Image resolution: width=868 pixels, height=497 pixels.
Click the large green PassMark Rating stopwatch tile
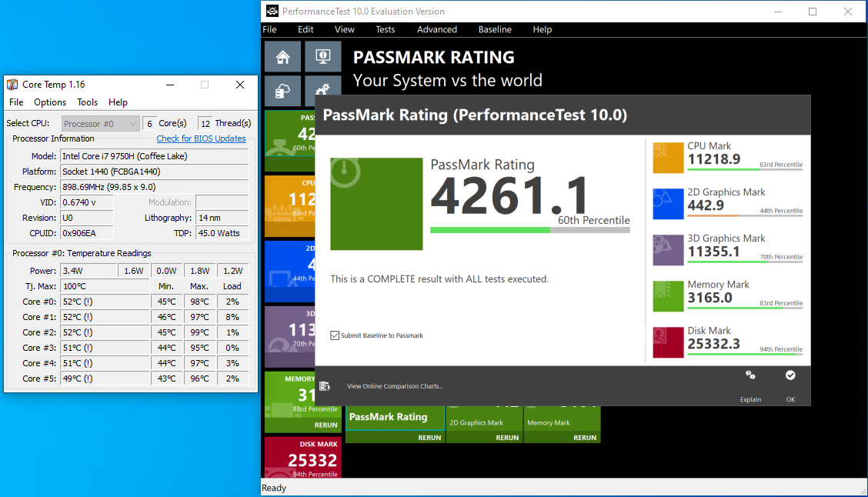point(376,204)
